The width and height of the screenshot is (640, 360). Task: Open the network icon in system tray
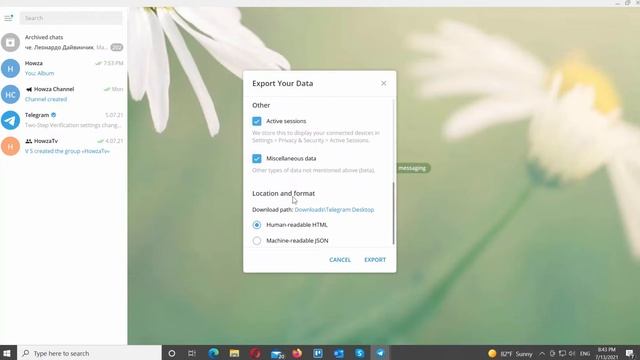[562, 354]
